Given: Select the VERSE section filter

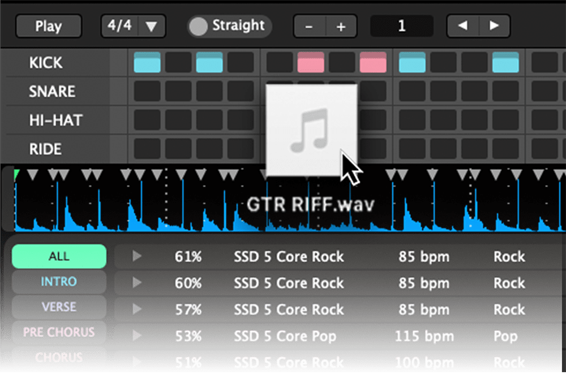Looking at the screenshot, I should [59, 307].
